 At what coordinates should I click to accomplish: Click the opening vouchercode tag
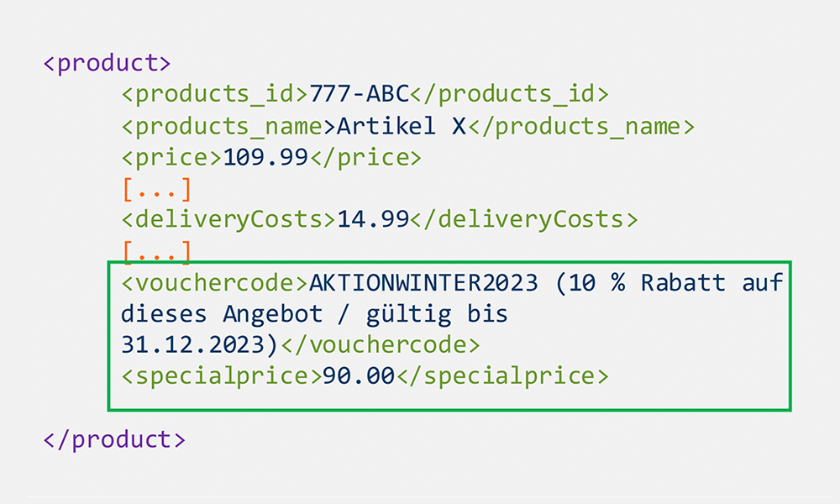click(x=215, y=282)
